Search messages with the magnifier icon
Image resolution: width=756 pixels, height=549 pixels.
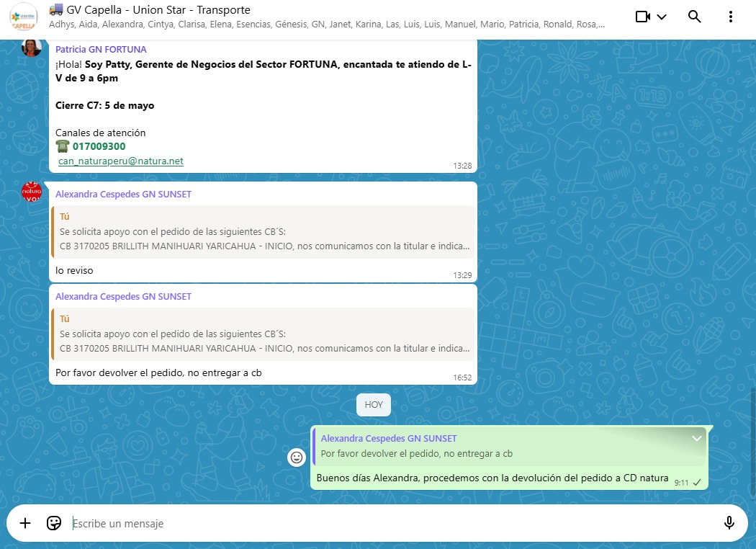pos(695,17)
